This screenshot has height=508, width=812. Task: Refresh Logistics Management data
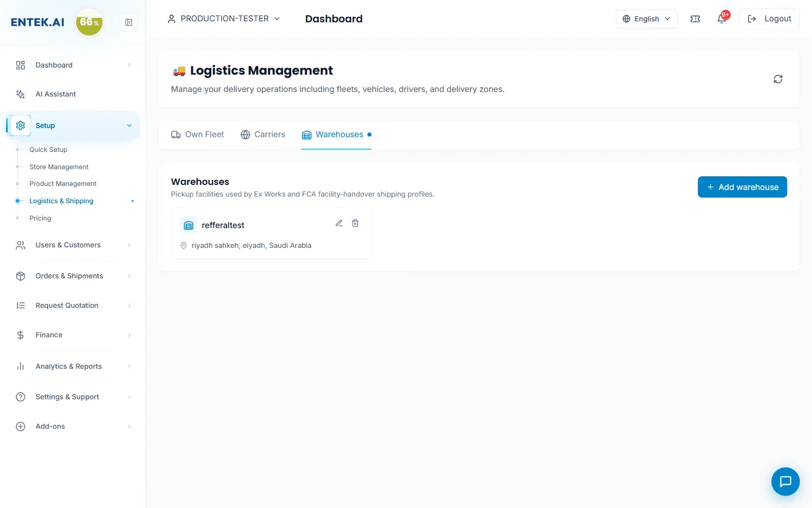pos(778,79)
